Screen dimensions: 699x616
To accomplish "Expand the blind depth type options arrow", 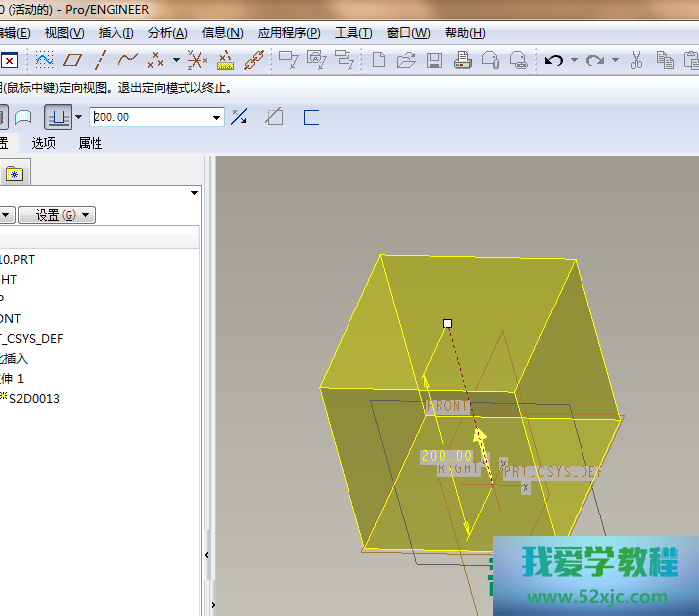I will (78, 117).
